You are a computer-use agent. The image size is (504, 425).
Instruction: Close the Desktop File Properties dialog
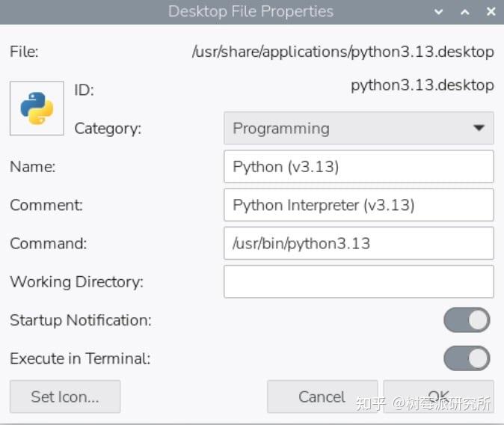coord(491,12)
